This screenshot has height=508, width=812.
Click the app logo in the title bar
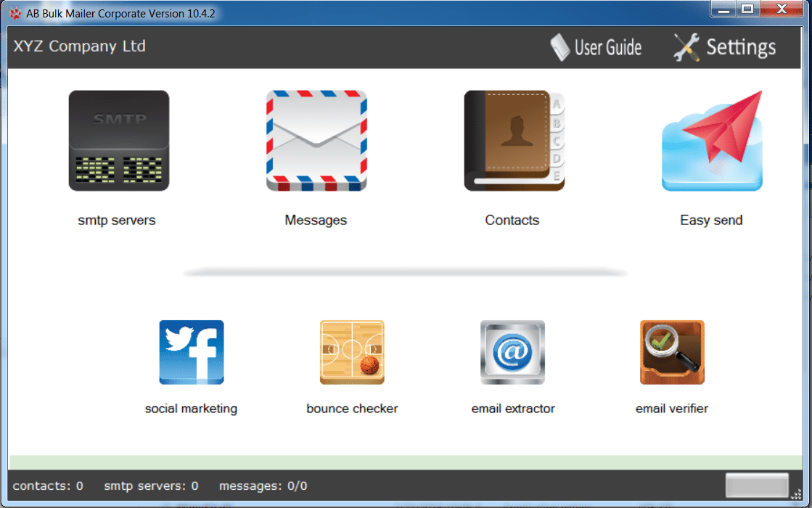(x=15, y=14)
